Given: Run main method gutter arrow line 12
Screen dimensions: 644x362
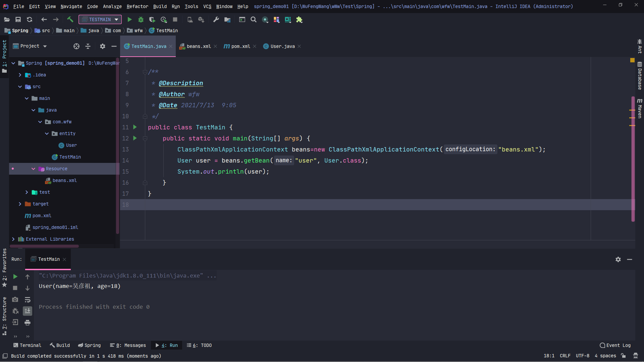Looking at the screenshot, I should 135,138.
